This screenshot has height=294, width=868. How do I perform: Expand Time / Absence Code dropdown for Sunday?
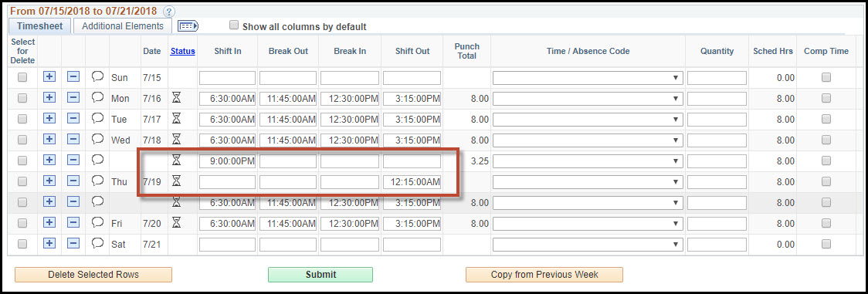(x=588, y=78)
